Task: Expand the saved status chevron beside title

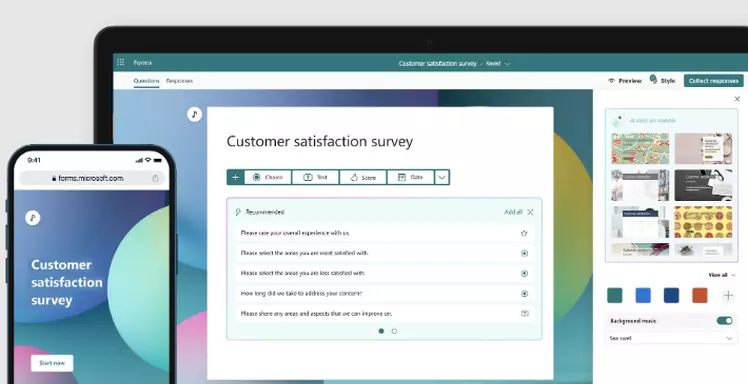Action: [x=507, y=63]
